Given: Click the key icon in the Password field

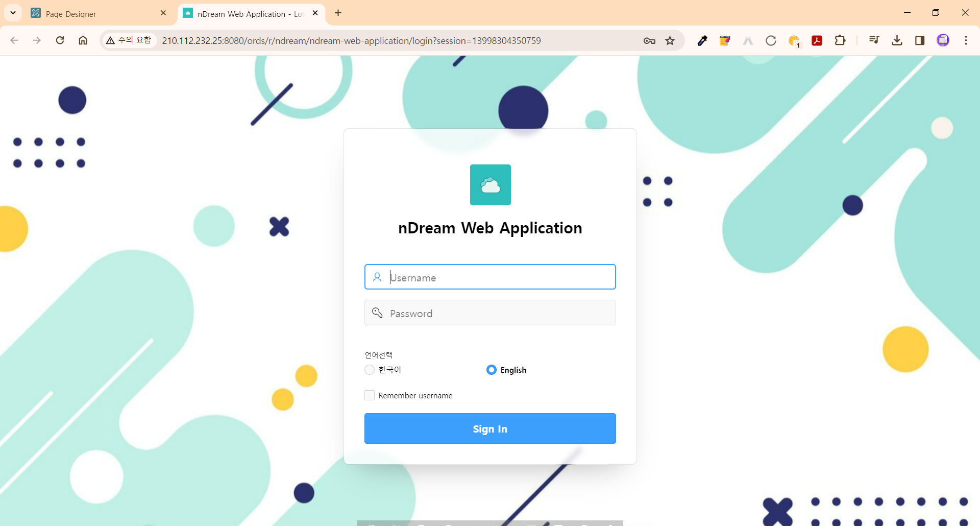Looking at the screenshot, I should (377, 313).
